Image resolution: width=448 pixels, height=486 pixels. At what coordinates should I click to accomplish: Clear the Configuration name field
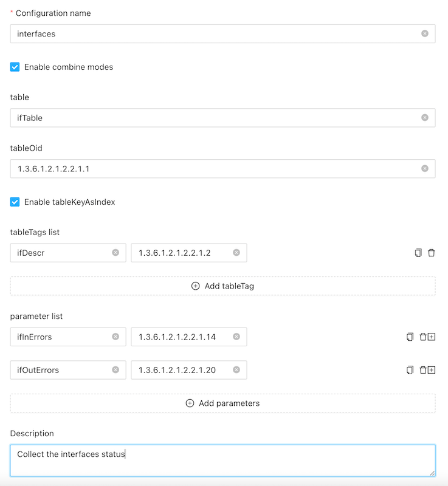[x=425, y=34]
